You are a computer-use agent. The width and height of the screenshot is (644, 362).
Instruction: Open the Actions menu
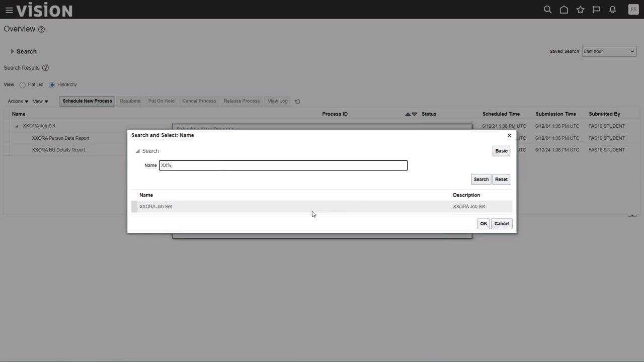pos(18,101)
